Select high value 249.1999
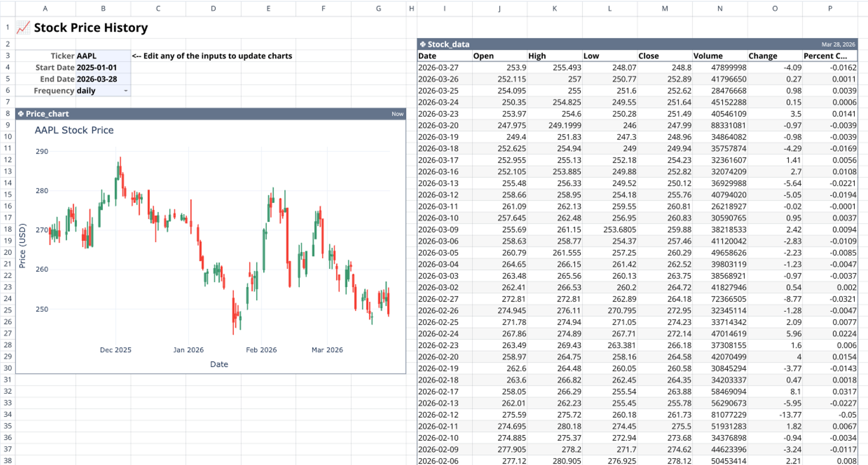This screenshot has width=868, height=465. [555, 125]
